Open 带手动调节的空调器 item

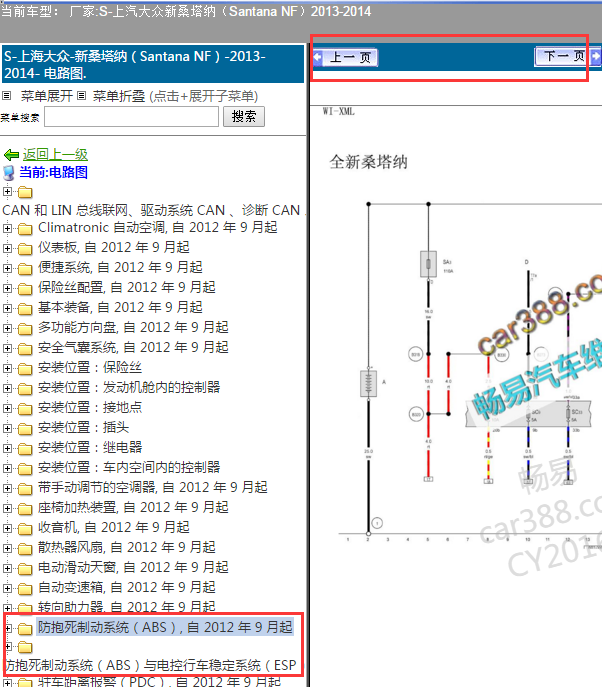(152, 487)
